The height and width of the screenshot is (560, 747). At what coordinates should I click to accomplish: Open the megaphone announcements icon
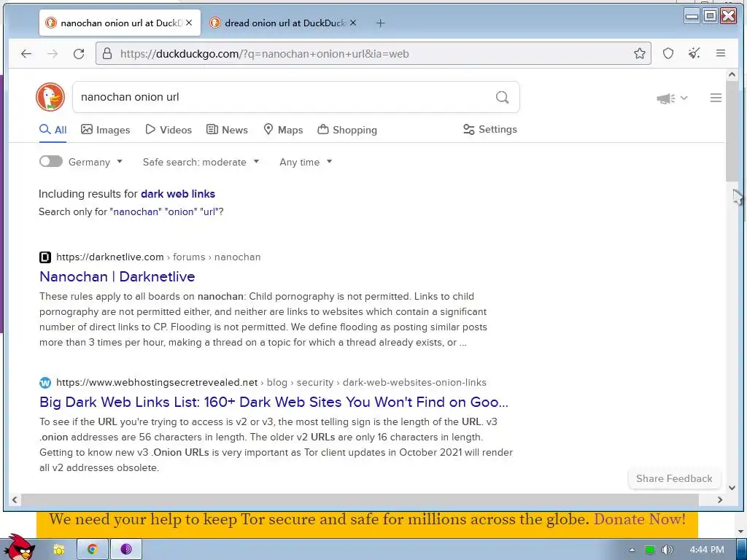click(x=665, y=98)
